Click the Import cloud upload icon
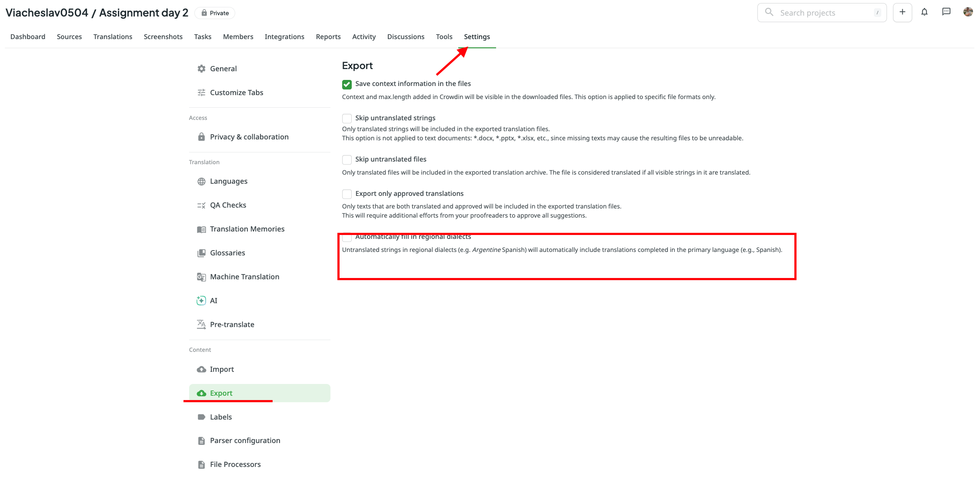The image size is (980, 493). (201, 369)
